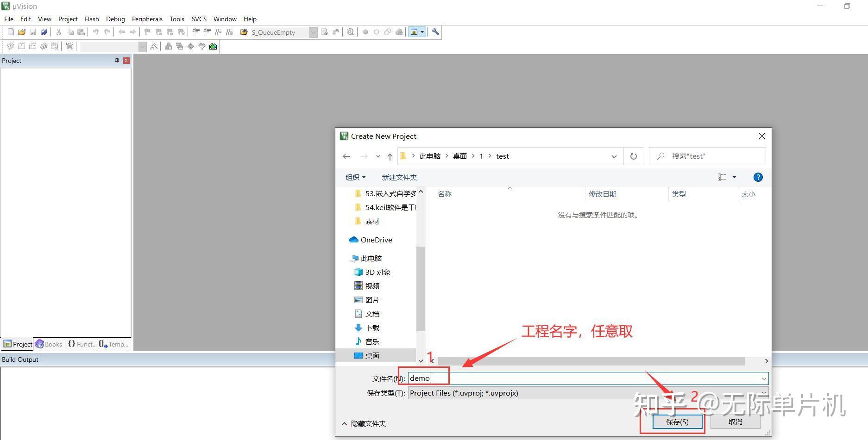Click the Save All toolbar icon

[44, 31]
